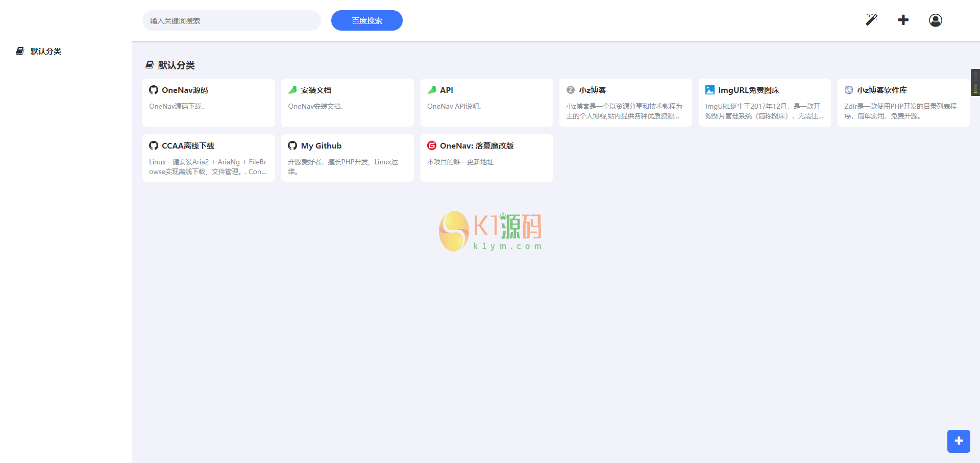The height and width of the screenshot is (463, 980).
Task: Open the 小z博客软件库 link title
Action: [882, 90]
